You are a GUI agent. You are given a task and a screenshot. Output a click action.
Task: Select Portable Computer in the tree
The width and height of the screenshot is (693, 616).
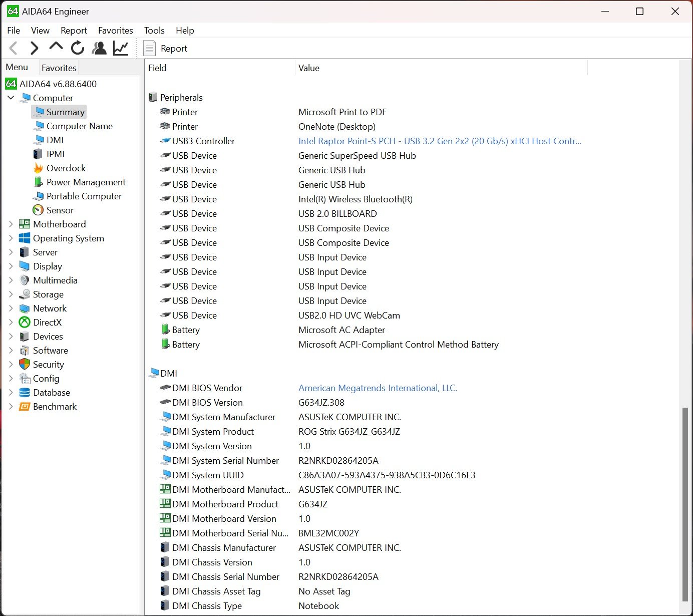point(84,196)
